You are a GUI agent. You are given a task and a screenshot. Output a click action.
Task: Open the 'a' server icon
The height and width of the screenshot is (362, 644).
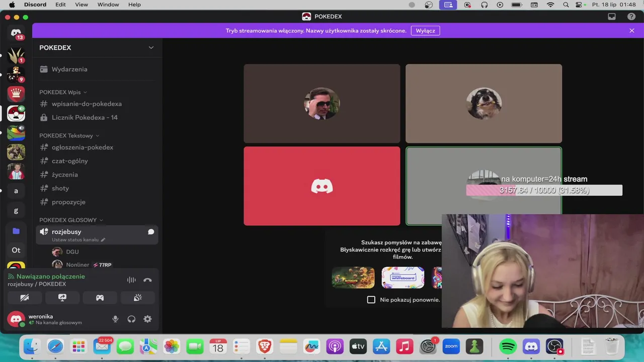point(16,191)
